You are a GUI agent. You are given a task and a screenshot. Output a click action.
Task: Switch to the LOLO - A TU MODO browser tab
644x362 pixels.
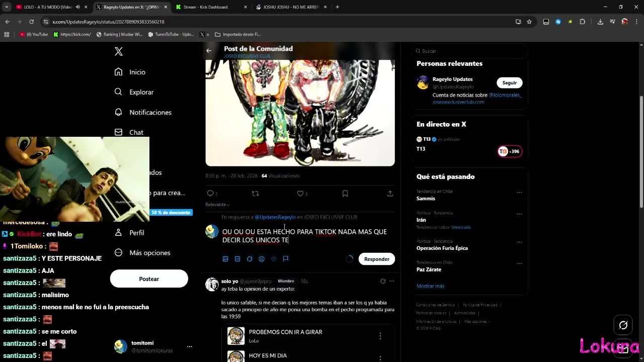48,7
